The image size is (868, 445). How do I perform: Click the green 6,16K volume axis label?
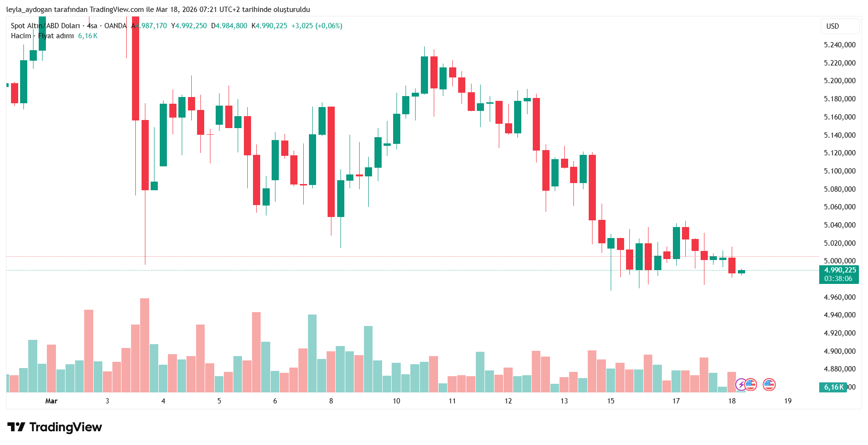[834, 387]
